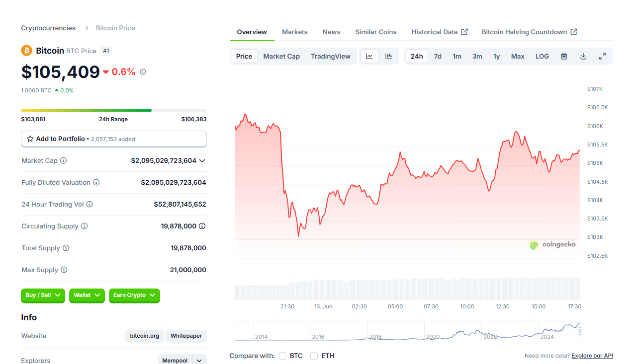Toggle the LOG scale option
This screenshot has height=364, width=635.
(542, 56)
